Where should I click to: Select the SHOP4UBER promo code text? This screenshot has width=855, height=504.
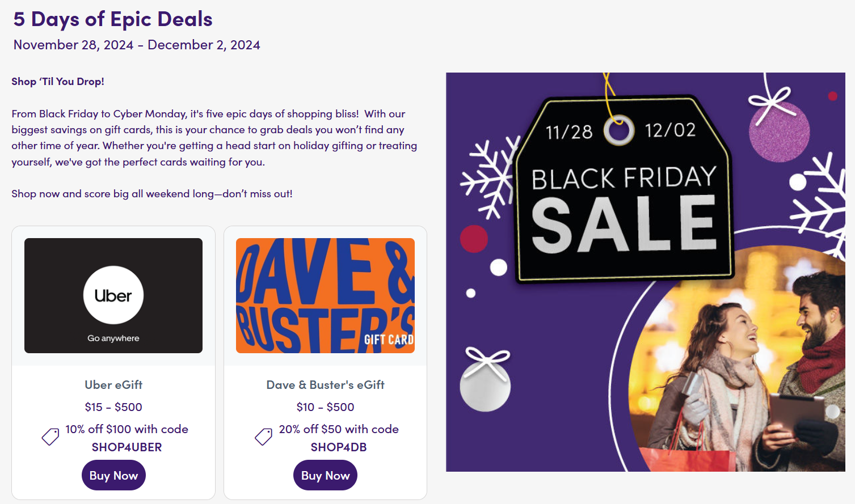click(127, 447)
